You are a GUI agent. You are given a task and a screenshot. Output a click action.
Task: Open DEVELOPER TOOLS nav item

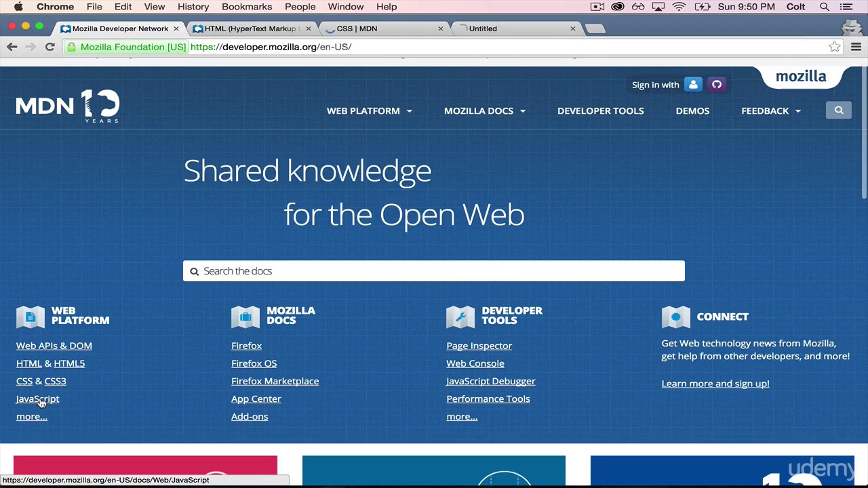(600, 110)
